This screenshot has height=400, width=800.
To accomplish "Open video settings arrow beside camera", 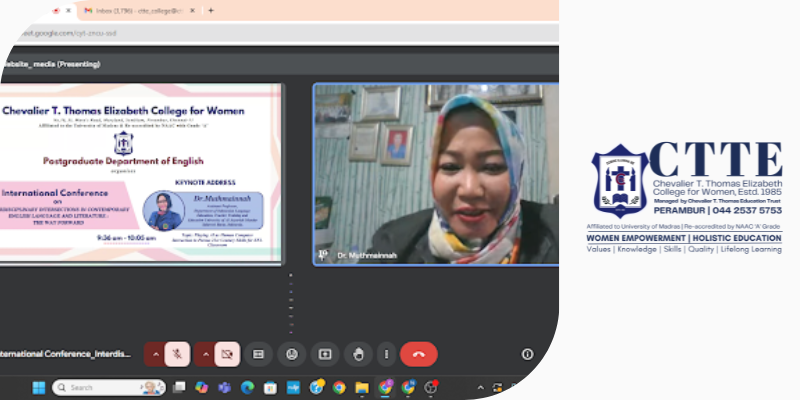I will [x=206, y=354].
